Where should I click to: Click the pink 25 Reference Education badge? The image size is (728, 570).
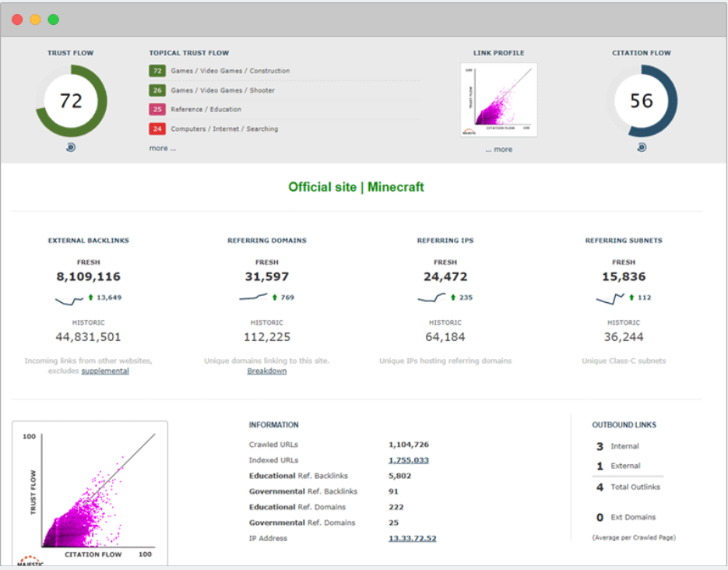[x=157, y=110]
